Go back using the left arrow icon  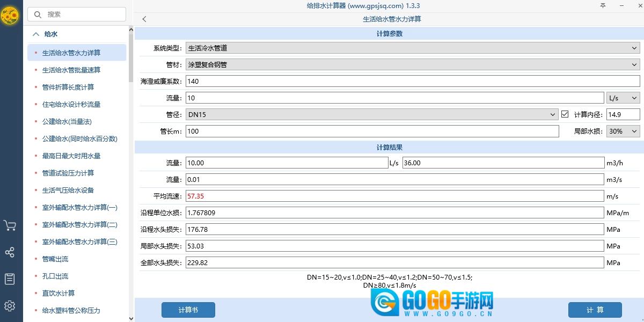tap(144, 19)
